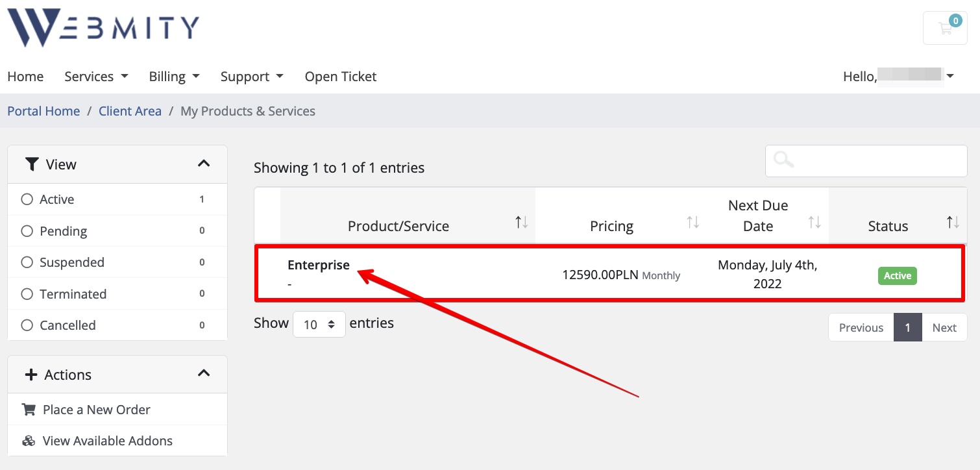Open the shopping cart icon
Screen dimensions: 980x470
point(944,28)
